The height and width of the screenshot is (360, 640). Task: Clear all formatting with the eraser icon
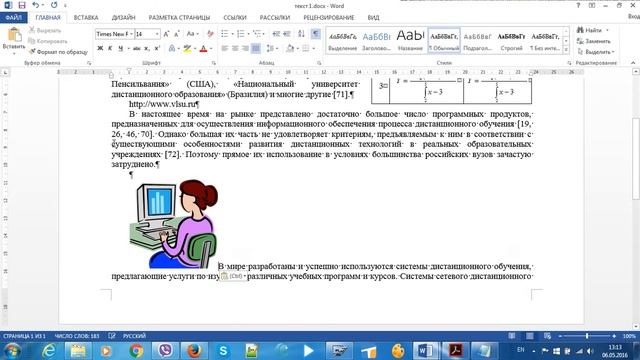tap(210, 34)
